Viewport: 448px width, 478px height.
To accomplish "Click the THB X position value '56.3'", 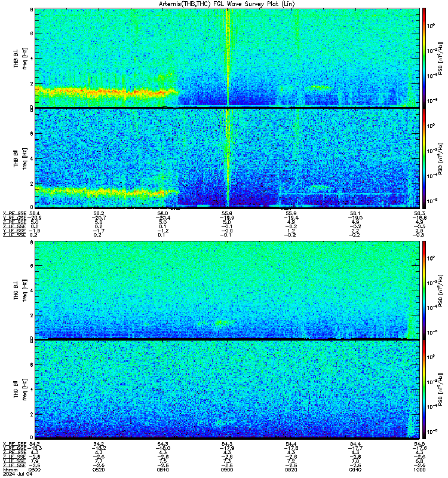I will pyautogui.click(x=420, y=213).
